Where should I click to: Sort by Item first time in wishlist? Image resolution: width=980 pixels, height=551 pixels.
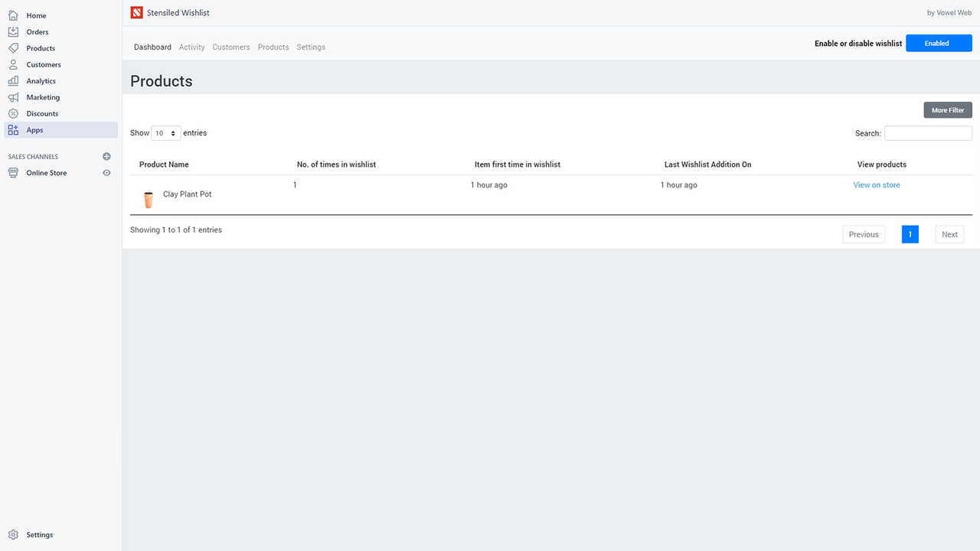click(x=518, y=165)
